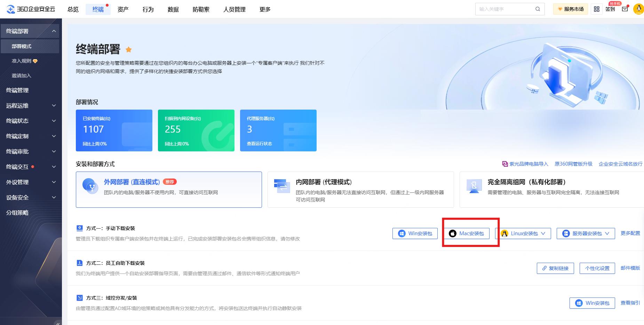Open the app grid icon in header

click(597, 9)
